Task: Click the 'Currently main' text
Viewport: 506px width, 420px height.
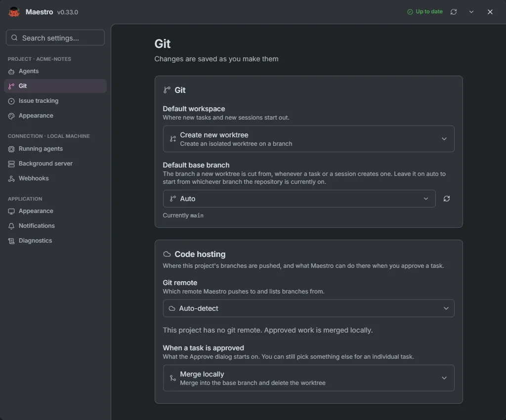Action: pyautogui.click(x=183, y=215)
